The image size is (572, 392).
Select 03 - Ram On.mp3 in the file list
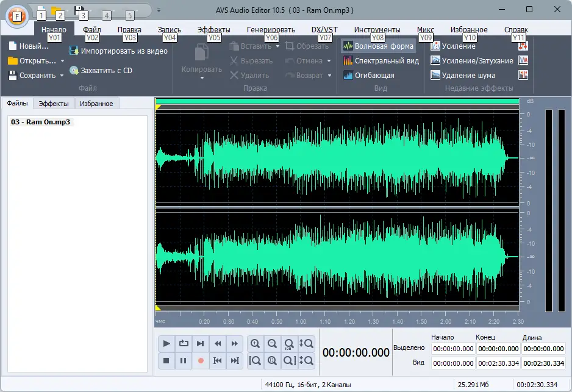[x=43, y=122]
